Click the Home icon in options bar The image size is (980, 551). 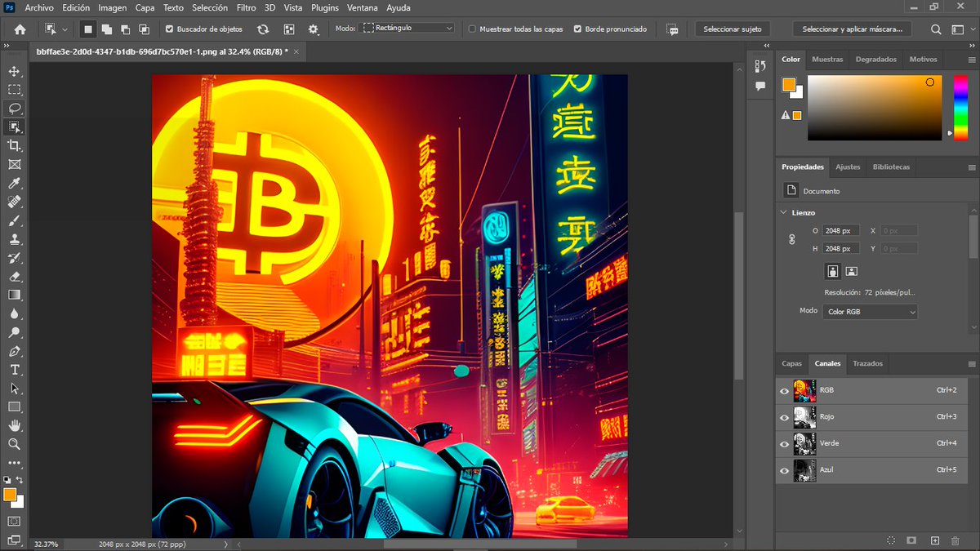tap(20, 29)
